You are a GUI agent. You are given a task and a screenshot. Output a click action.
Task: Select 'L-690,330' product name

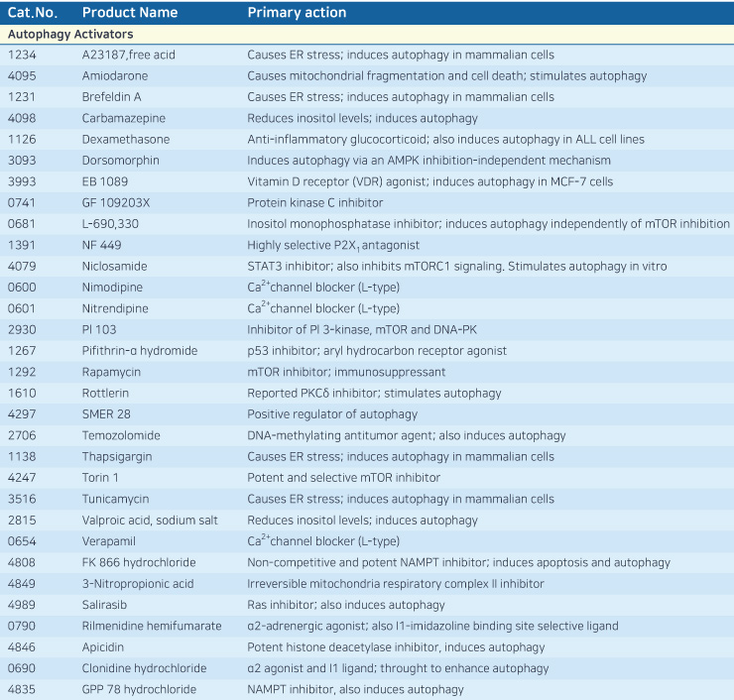110,224
